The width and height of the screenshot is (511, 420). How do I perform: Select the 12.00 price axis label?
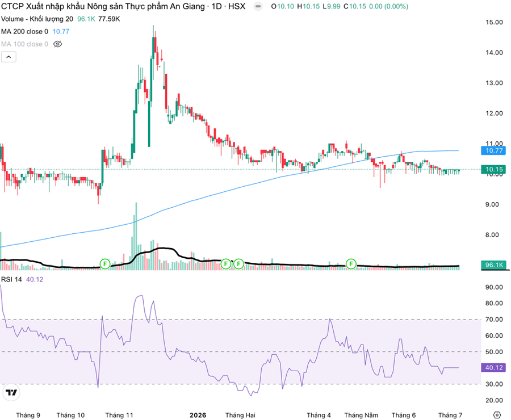(494, 114)
